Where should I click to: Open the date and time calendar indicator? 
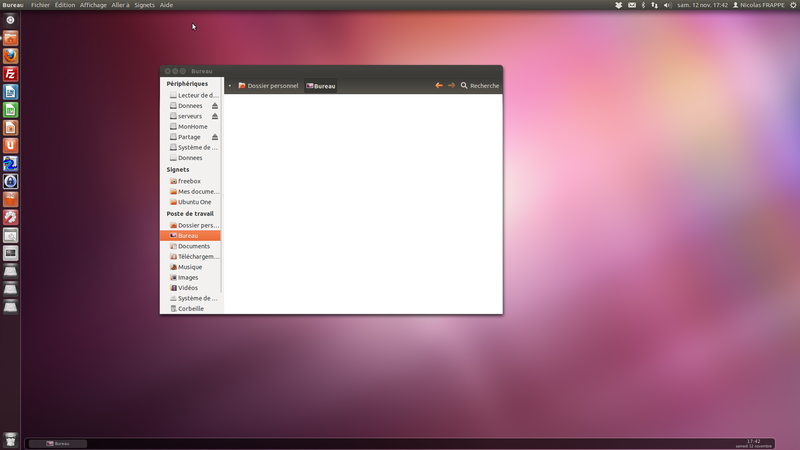click(703, 5)
